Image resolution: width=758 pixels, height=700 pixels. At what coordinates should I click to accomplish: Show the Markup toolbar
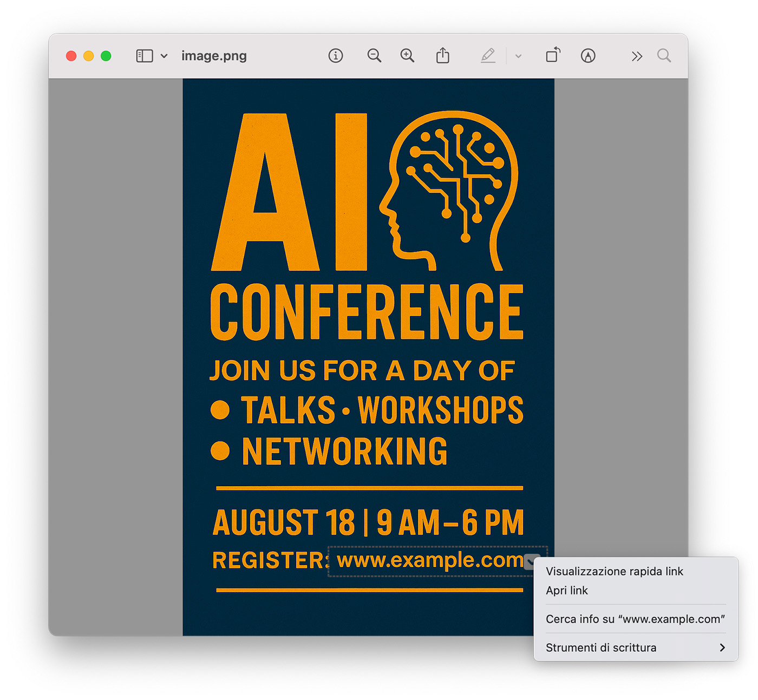pyautogui.click(x=588, y=56)
